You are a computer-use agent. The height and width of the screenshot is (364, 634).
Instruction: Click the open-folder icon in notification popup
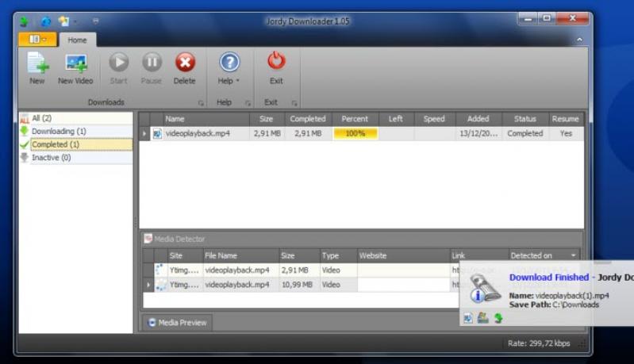482,318
